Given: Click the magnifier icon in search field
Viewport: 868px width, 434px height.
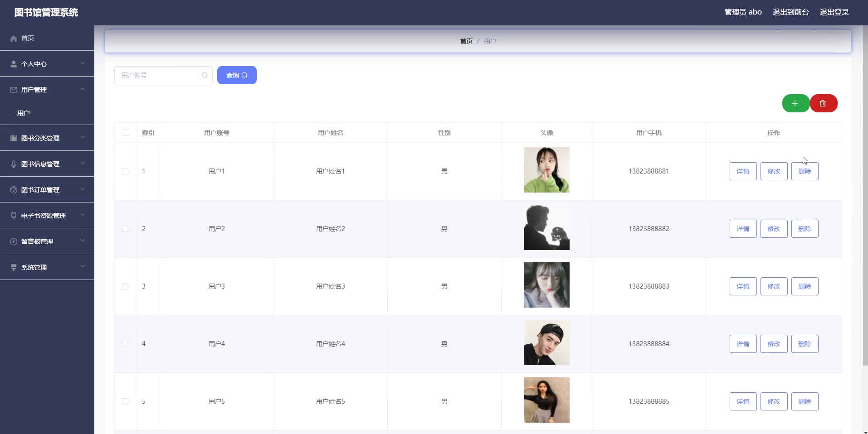Looking at the screenshot, I should click(205, 75).
